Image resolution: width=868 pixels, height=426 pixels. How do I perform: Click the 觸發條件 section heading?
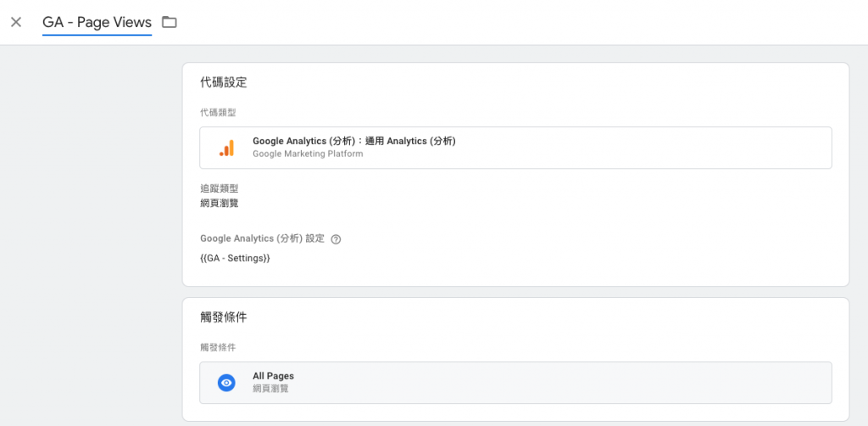[x=224, y=318]
